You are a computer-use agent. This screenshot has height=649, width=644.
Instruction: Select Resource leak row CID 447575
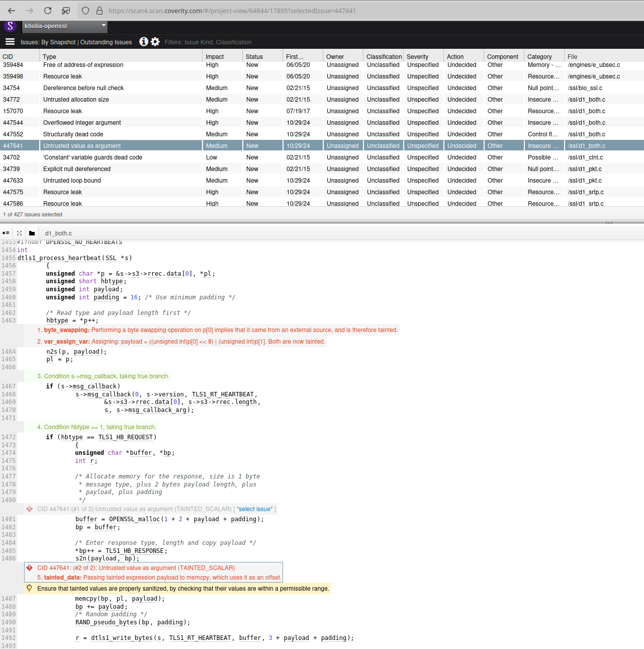pos(322,192)
